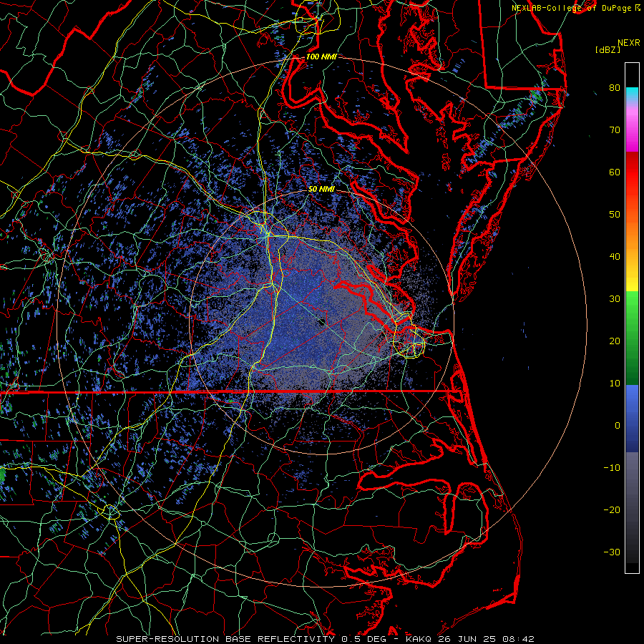The height and width of the screenshot is (644, 644).
Task: Click the [dBZ] unit label
Action: click(x=608, y=49)
